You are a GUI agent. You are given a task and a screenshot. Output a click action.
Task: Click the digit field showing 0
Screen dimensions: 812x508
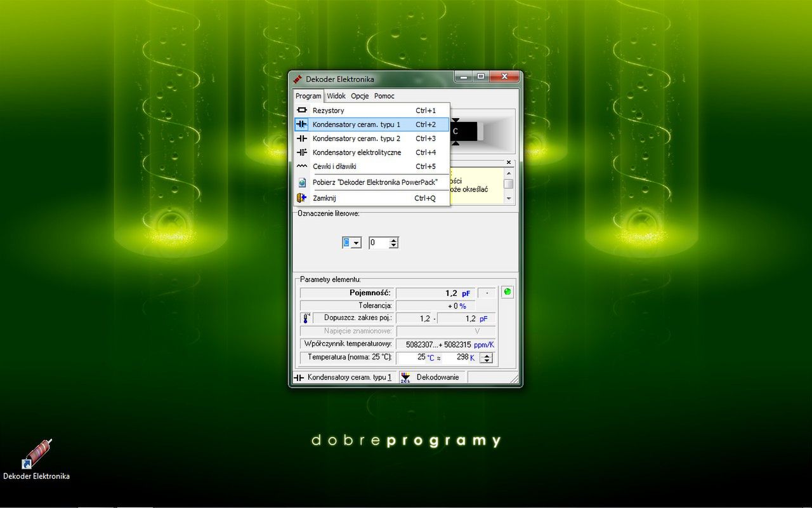[x=379, y=243]
